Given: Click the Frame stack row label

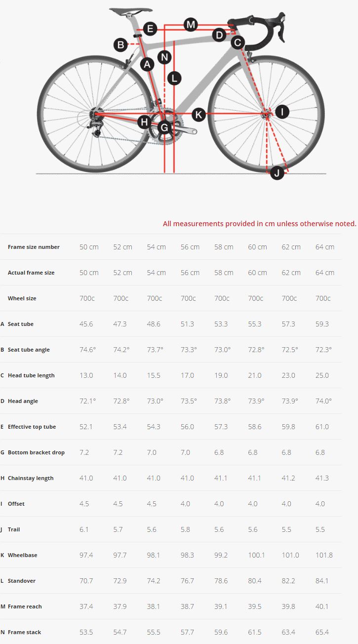Looking at the screenshot, I should (24, 632).
